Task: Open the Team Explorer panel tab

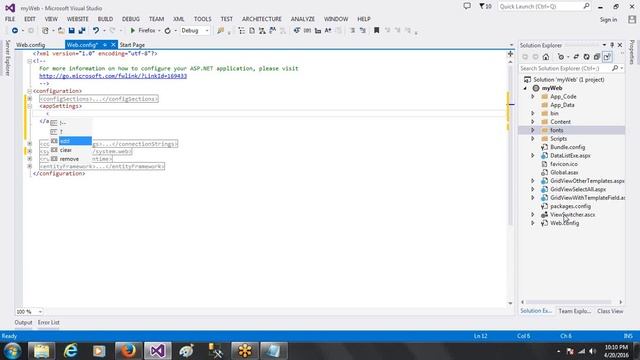Action: click(575, 311)
